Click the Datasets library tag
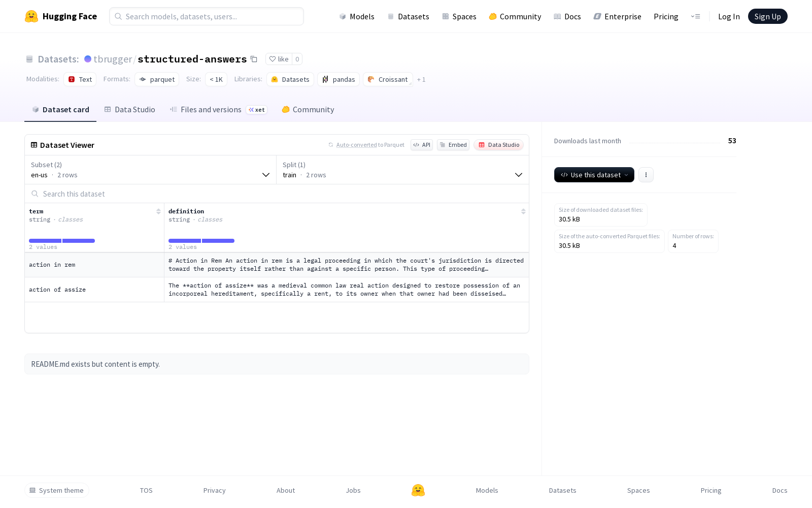The width and height of the screenshot is (812, 508). [290, 79]
